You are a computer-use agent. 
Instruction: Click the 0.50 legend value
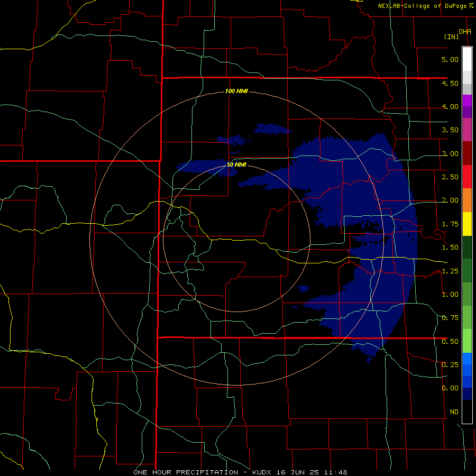(450, 342)
